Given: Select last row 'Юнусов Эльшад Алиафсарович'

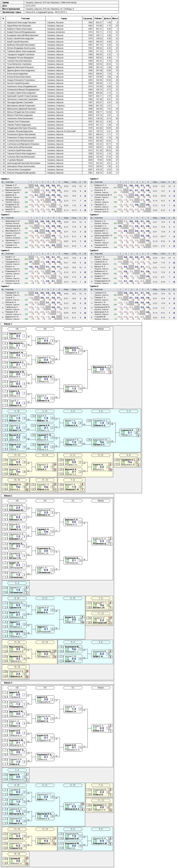Looking at the screenshot, I should (21, 173).
